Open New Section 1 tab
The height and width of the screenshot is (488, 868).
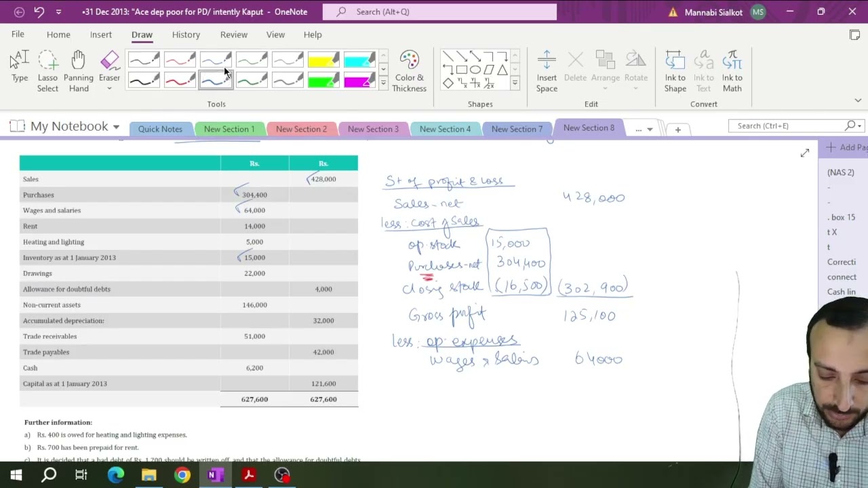coord(229,129)
